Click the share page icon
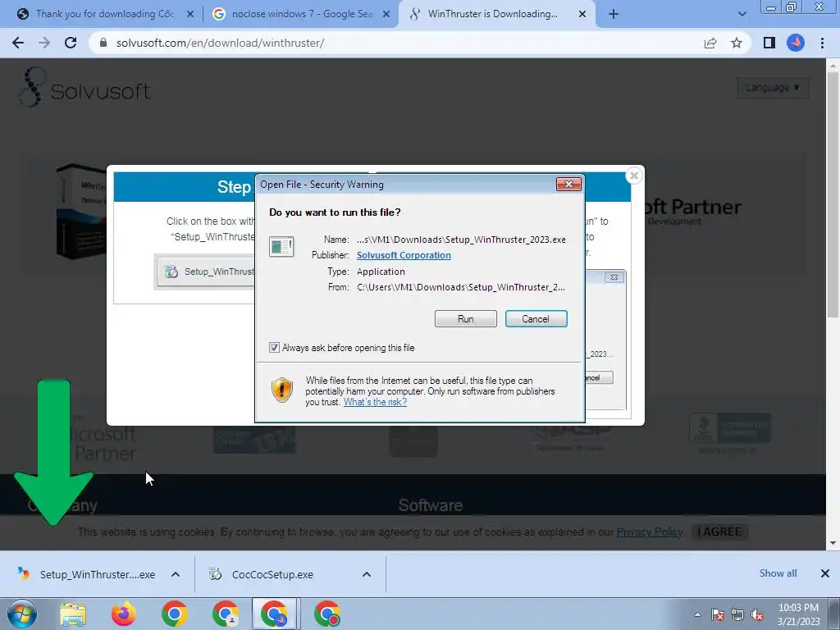 (x=710, y=43)
